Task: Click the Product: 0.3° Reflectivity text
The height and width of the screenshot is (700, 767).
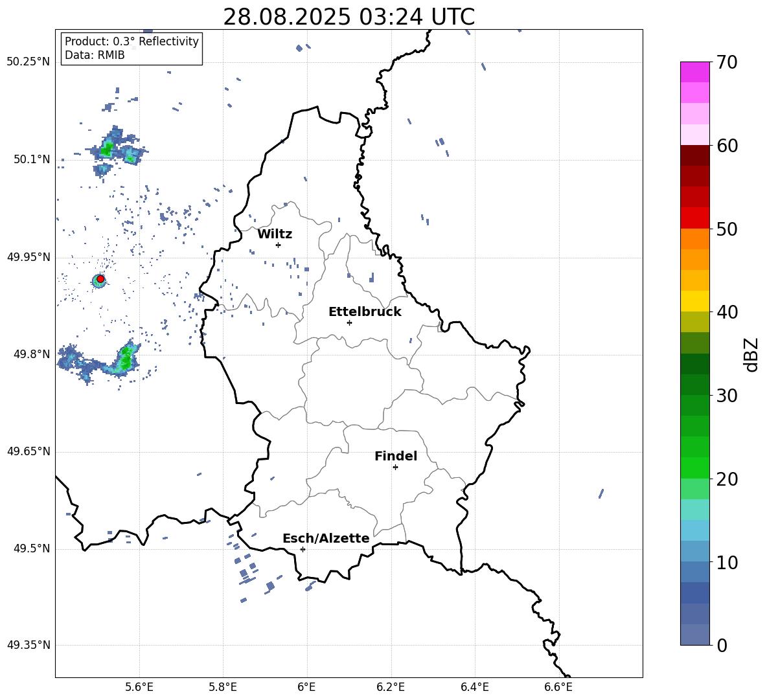Action: (x=132, y=41)
